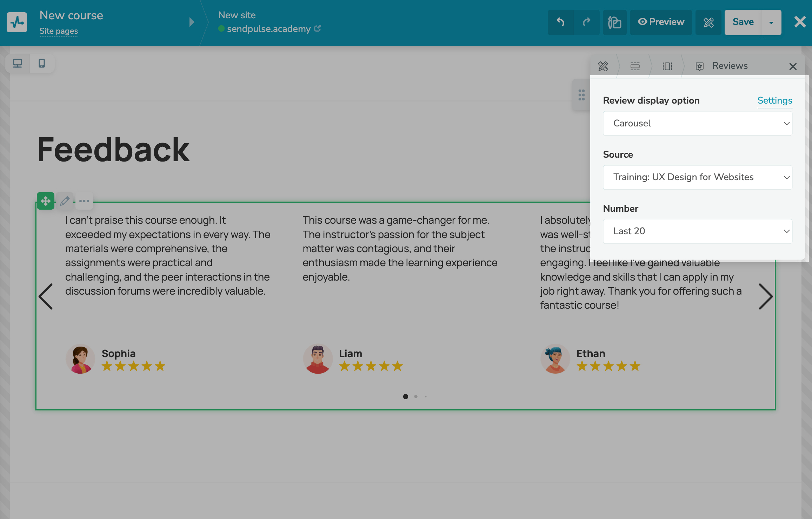
Task: Click the Preview button
Action: tap(661, 22)
